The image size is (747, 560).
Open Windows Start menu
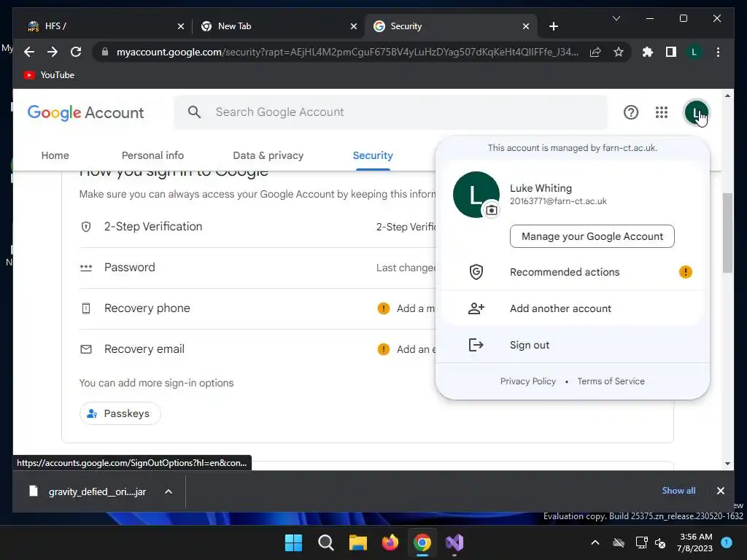tap(293, 542)
